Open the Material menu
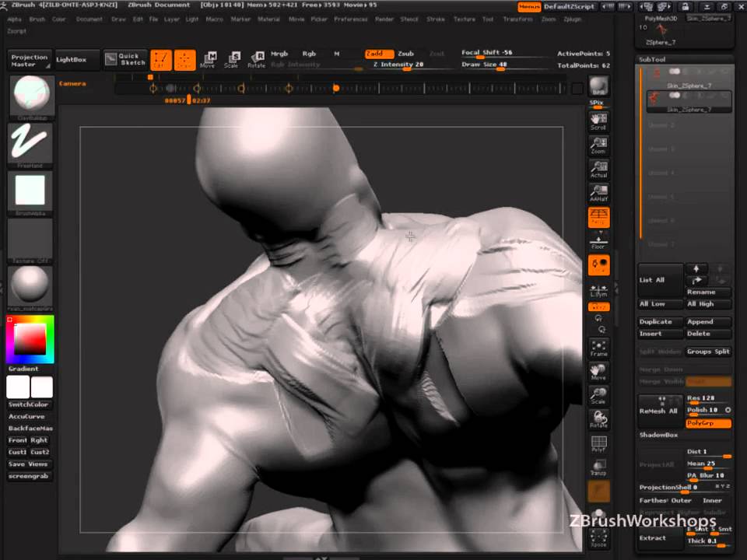This screenshot has width=747, height=560. tap(268, 19)
